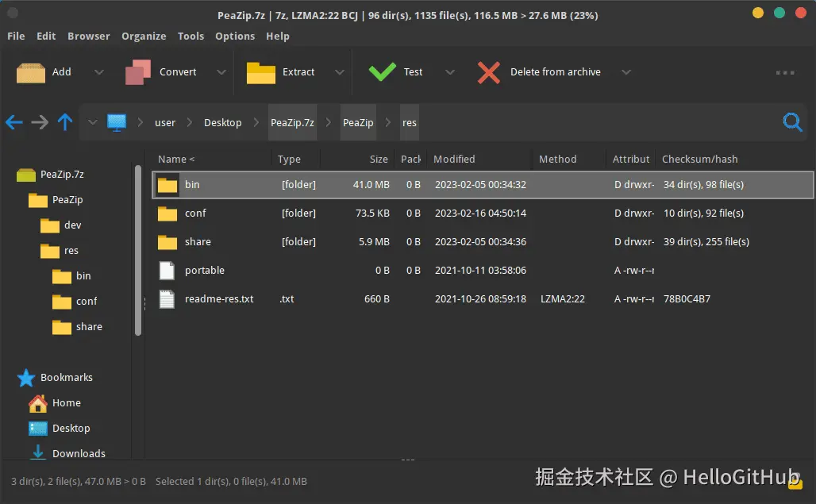Click checksum value 78B0C4B7
The width and height of the screenshot is (816, 504).
(687, 299)
